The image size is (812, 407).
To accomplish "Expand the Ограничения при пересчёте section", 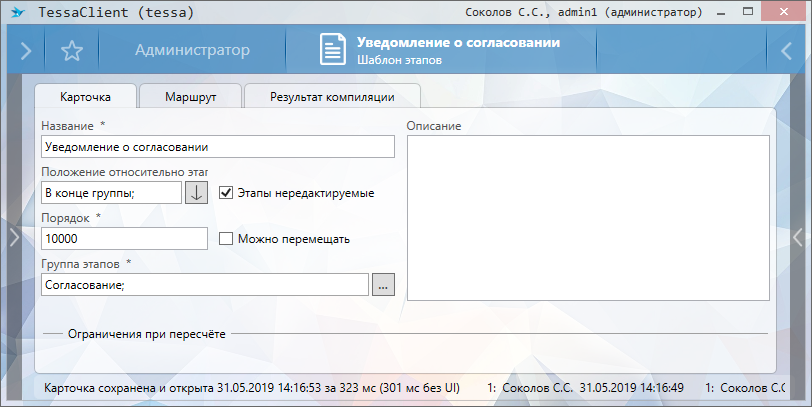I will click(148, 333).
